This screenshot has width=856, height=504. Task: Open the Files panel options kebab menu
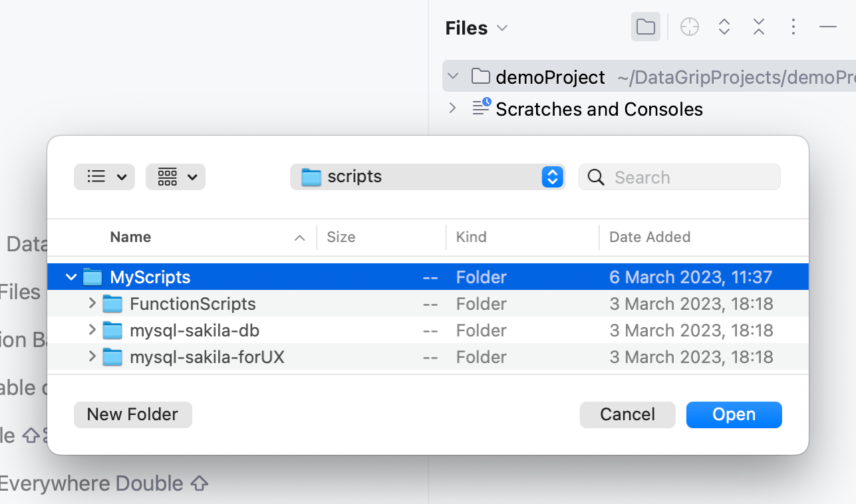click(793, 27)
